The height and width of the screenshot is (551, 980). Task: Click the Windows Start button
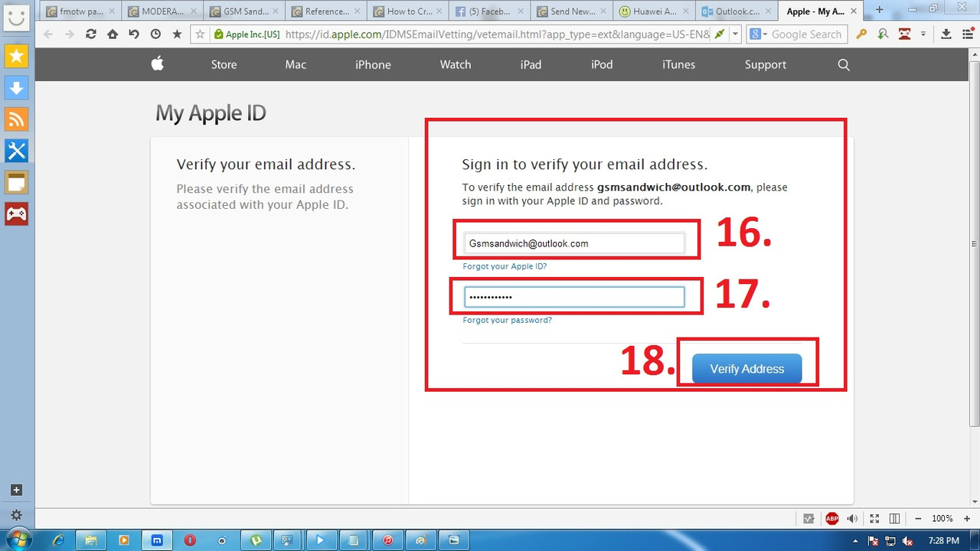[17, 540]
